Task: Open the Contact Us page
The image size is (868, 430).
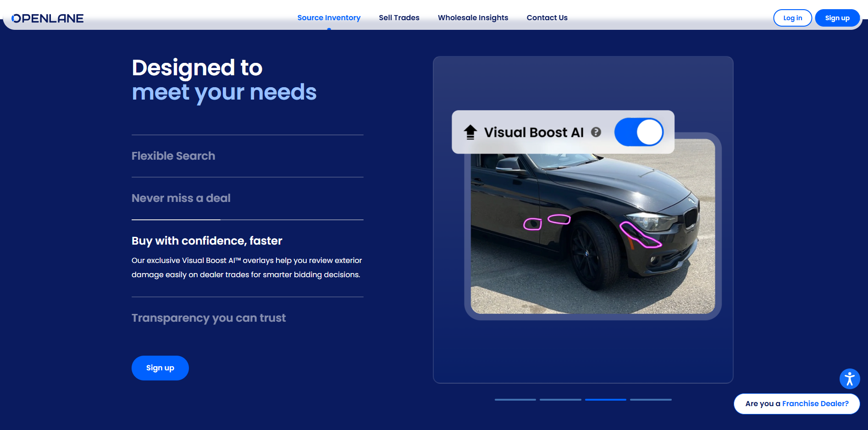Action: click(x=547, y=18)
